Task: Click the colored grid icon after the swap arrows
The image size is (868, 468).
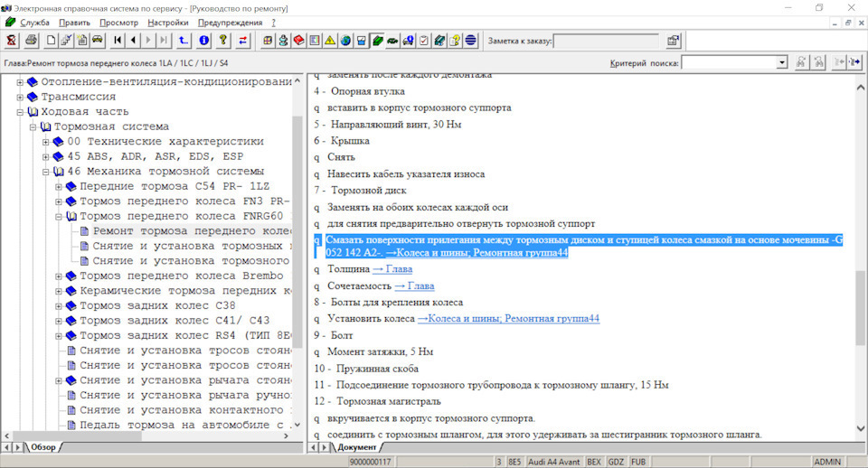Action: click(268, 41)
